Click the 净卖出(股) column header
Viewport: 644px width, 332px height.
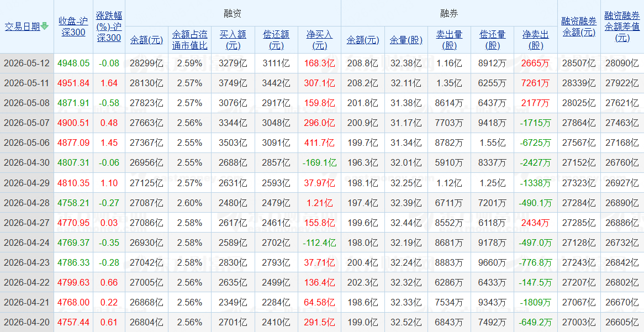pyautogui.click(x=536, y=40)
